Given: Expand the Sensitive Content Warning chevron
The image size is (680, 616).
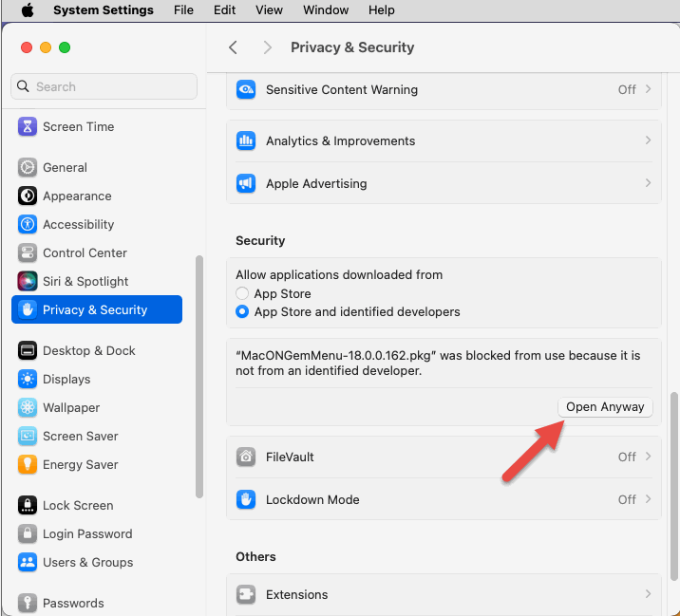Looking at the screenshot, I should (648, 89).
